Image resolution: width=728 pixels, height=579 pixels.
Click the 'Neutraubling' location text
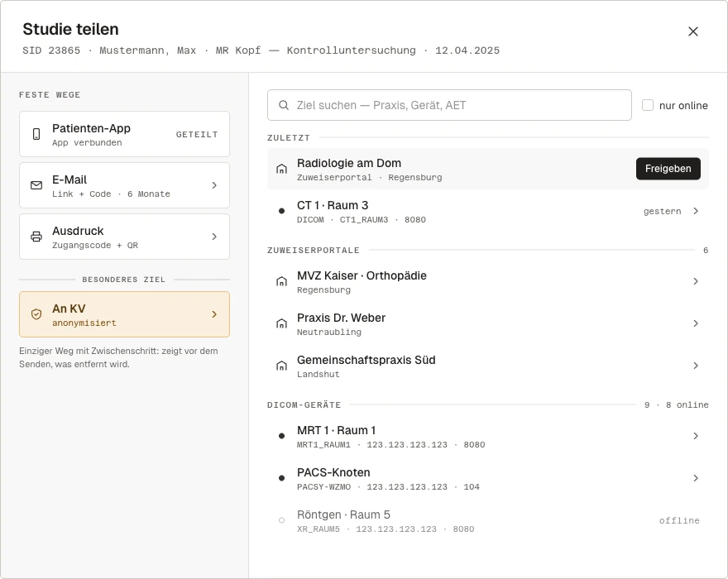[329, 332]
